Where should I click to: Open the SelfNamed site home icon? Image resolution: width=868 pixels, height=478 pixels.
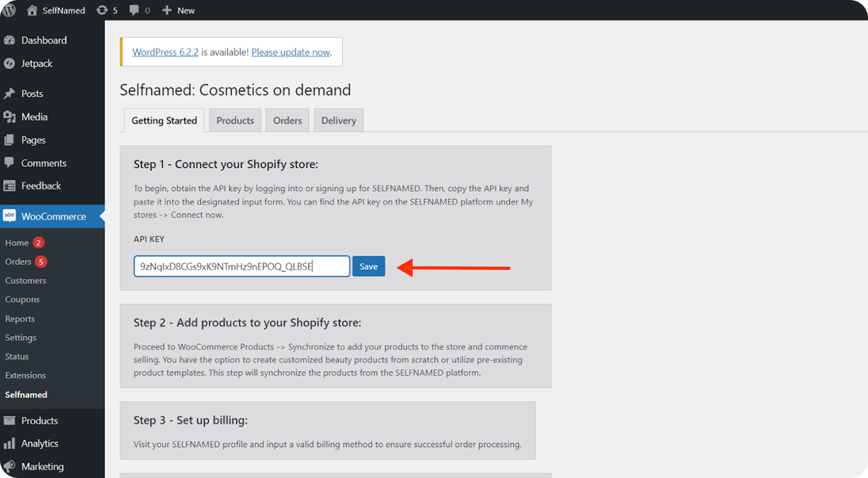(x=32, y=10)
